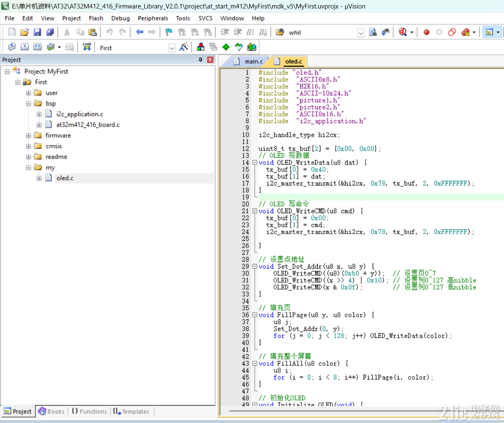This screenshot has width=504, height=423.
Task: Open the batch build icon
Action: (x=50, y=47)
